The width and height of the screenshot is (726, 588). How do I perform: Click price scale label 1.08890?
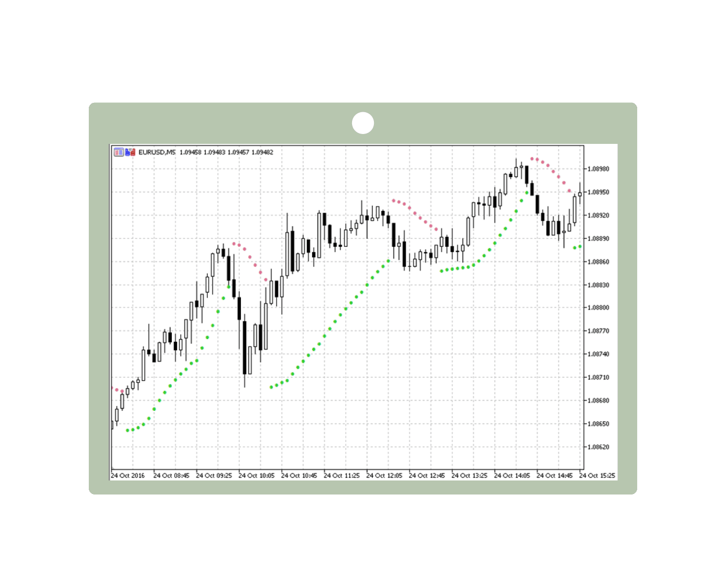598,238
